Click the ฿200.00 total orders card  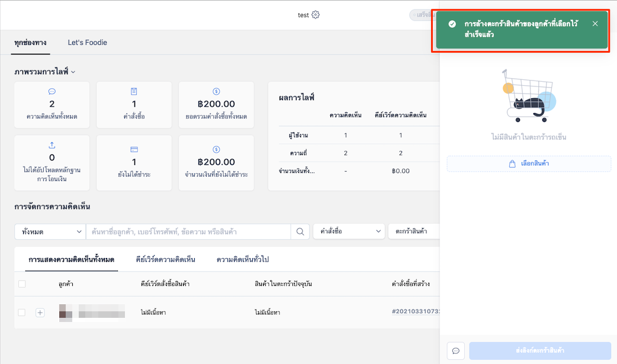tap(216, 105)
